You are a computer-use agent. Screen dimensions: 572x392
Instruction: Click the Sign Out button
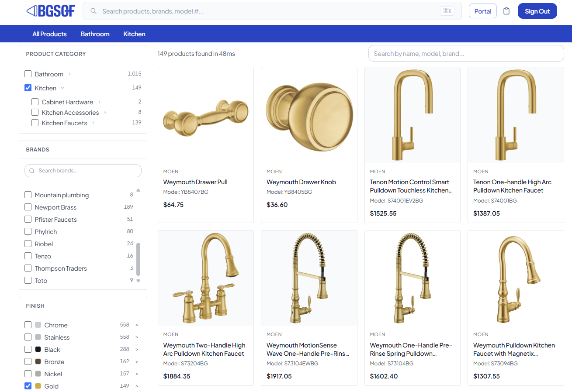coord(537,11)
